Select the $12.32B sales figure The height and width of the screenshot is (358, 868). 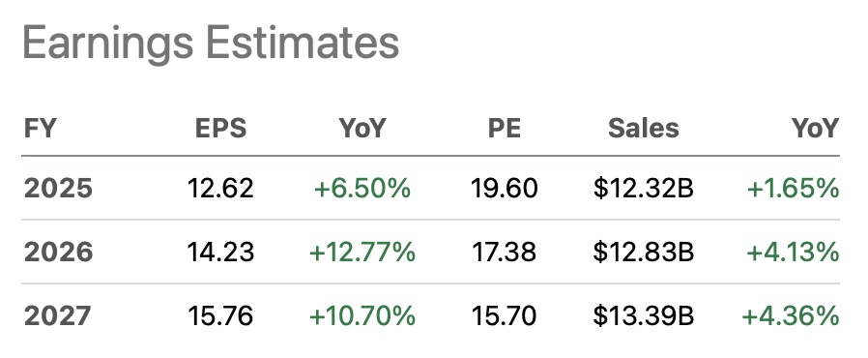(x=643, y=189)
